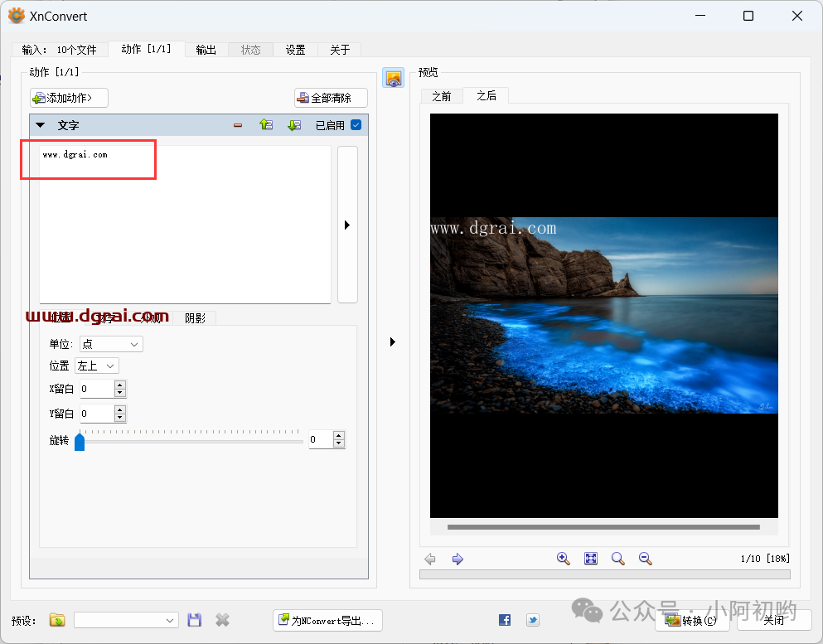Screen dimensions: 823x644
Task: Move the 文字 action up
Action: coord(266,125)
